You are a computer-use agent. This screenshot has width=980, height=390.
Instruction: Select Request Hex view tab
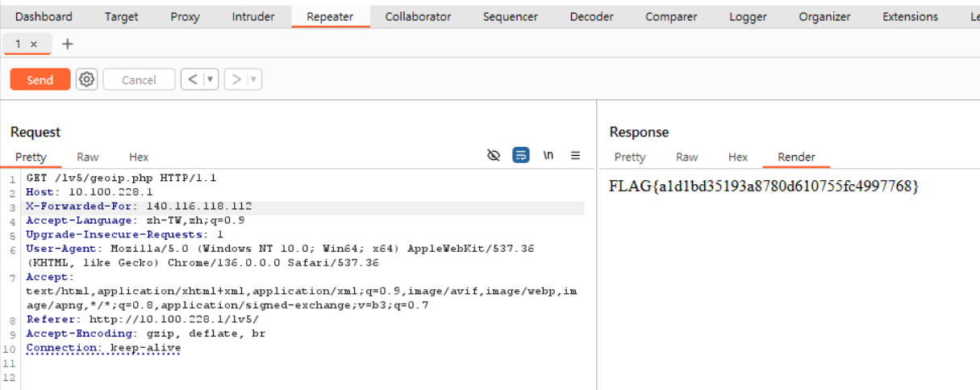click(x=139, y=157)
